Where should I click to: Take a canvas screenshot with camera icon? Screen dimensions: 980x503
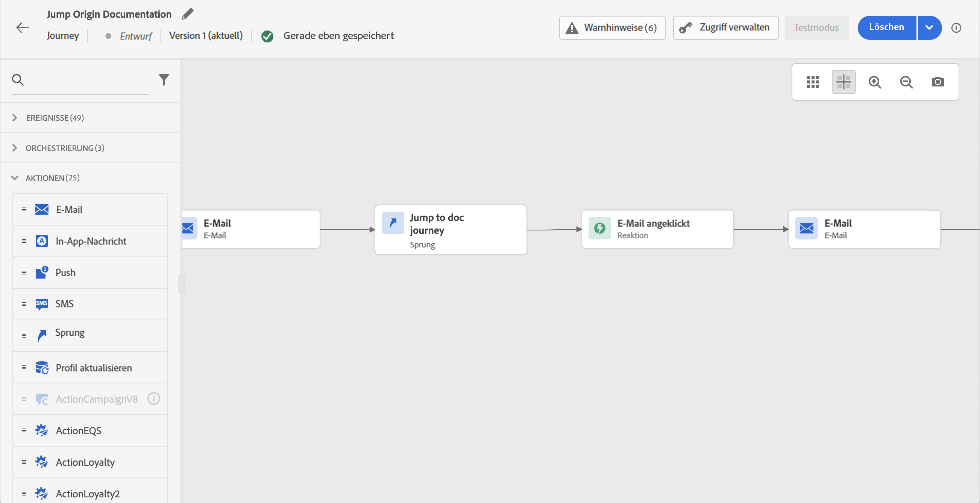pos(938,82)
